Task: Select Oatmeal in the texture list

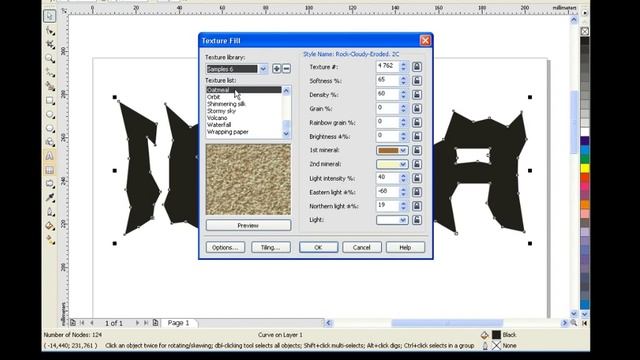Action: click(244, 90)
